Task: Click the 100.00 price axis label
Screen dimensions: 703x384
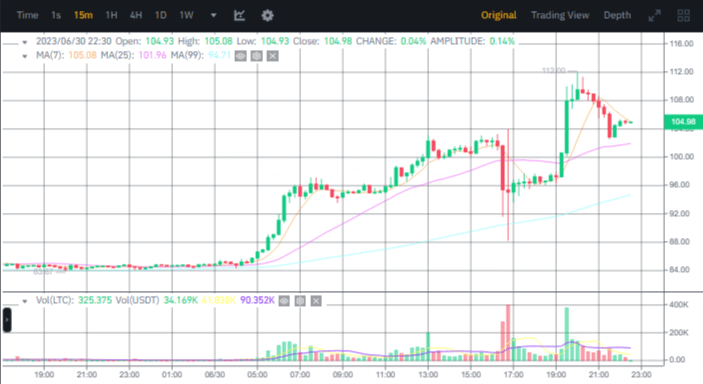Action: pyautogui.click(x=681, y=157)
